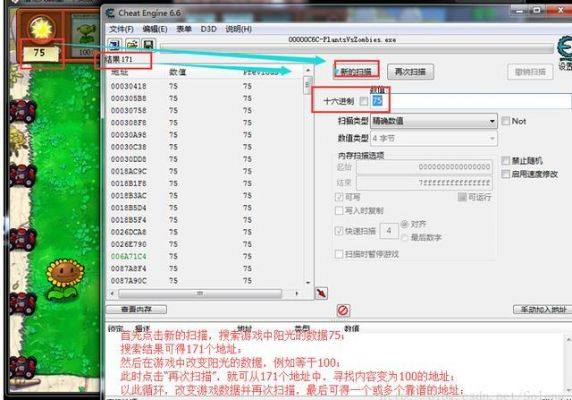Click the 起始 start address field
This screenshot has height=400, width=572.
pyautogui.click(x=424, y=167)
